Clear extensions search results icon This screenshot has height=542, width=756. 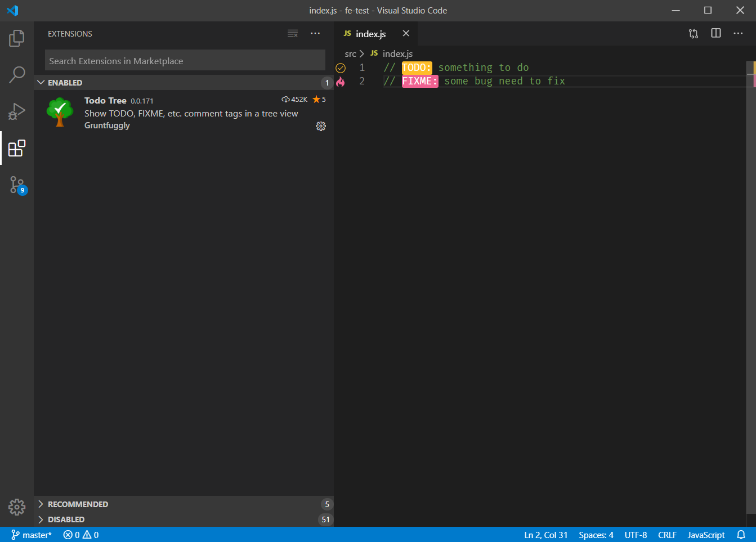pyautogui.click(x=293, y=34)
